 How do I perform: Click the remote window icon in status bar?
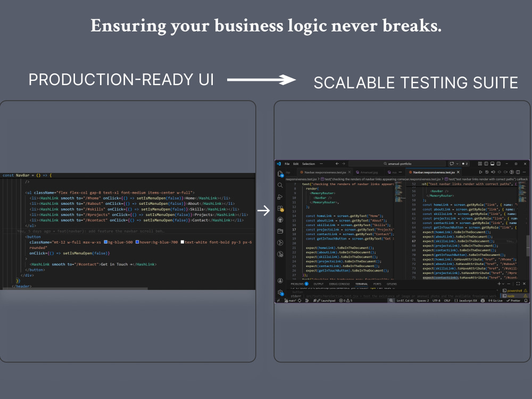(x=279, y=301)
